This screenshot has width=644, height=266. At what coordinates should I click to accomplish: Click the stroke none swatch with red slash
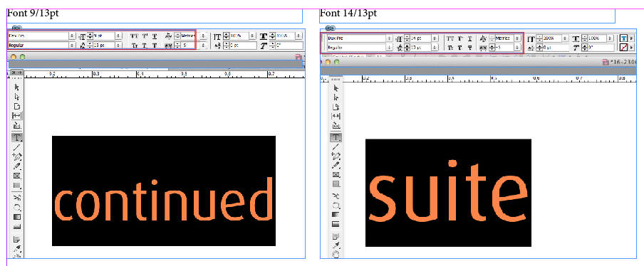click(x=624, y=48)
